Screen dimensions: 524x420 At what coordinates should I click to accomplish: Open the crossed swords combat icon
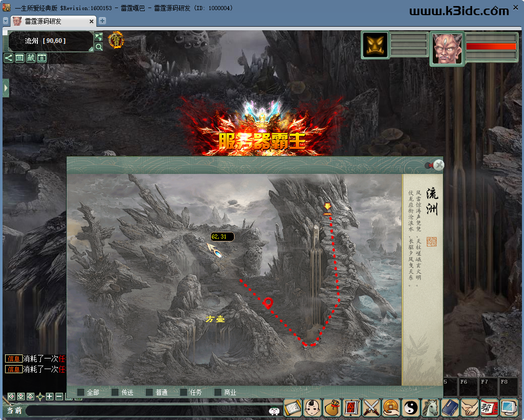[x=372, y=407]
